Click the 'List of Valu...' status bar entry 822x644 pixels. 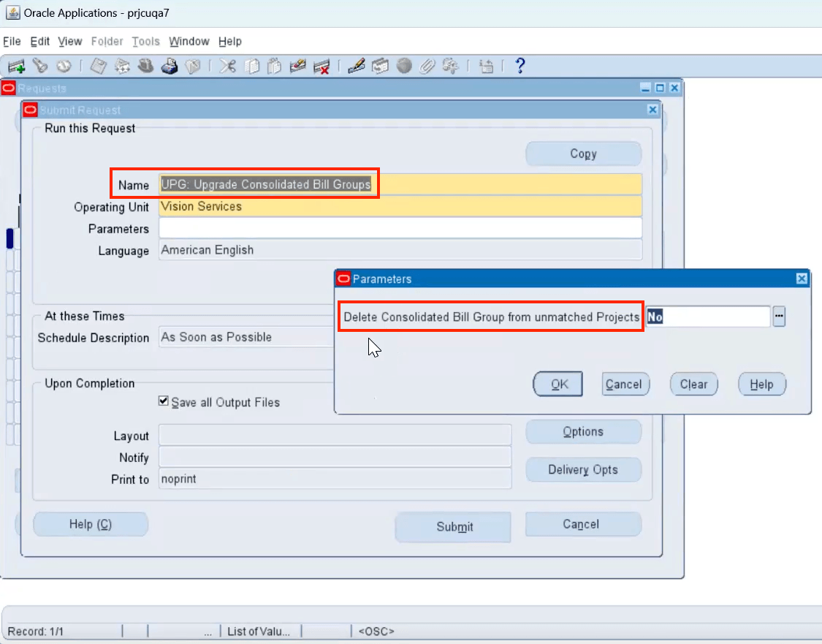pos(259,632)
